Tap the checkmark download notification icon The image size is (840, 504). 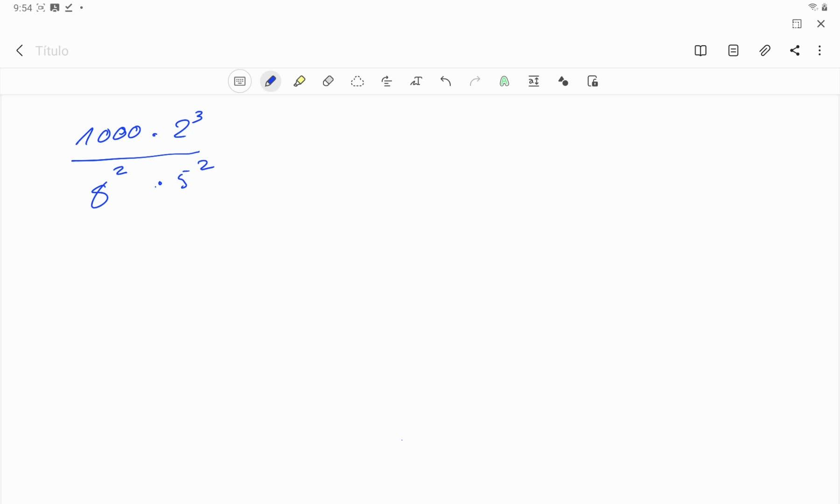(69, 7)
